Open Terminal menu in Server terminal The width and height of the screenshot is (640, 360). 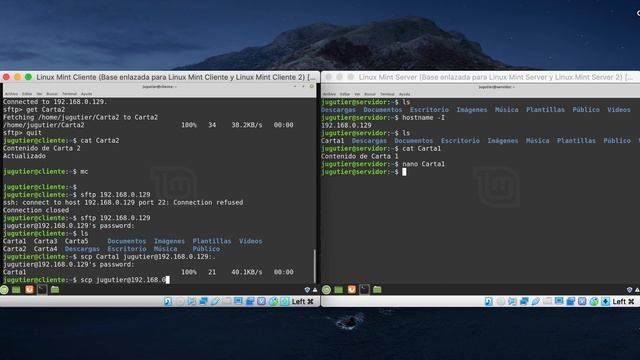(x=387, y=93)
